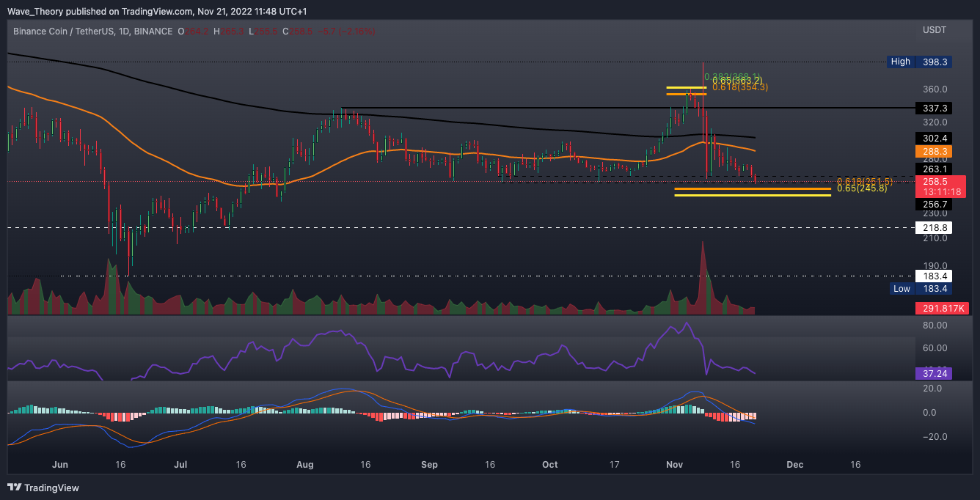The height and width of the screenshot is (500, 980).
Task: Click the orange 288.3 moving average label
Action: 935,151
